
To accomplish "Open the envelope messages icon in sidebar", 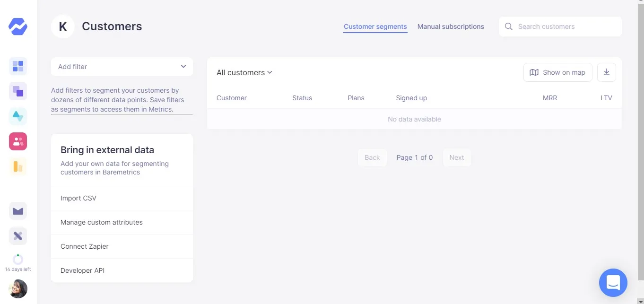I will pyautogui.click(x=18, y=211).
